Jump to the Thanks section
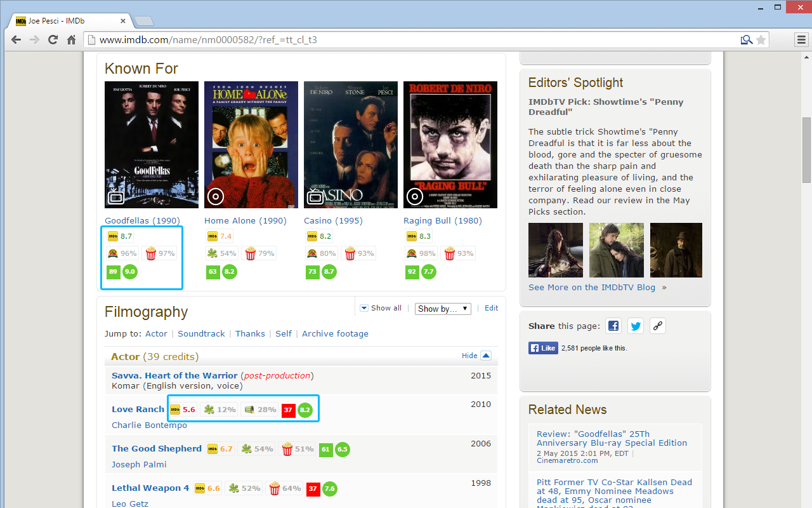This screenshot has width=812, height=508. (x=250, y=333)
